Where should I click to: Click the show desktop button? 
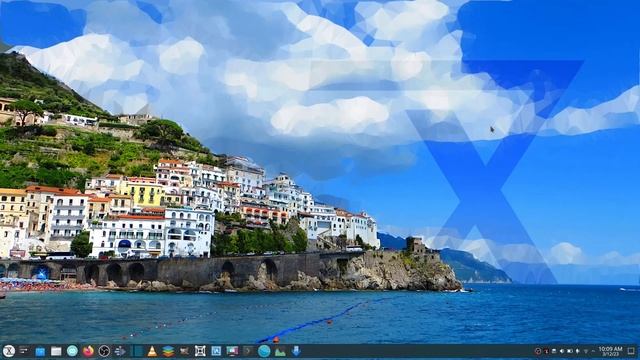tap(631, 351)
